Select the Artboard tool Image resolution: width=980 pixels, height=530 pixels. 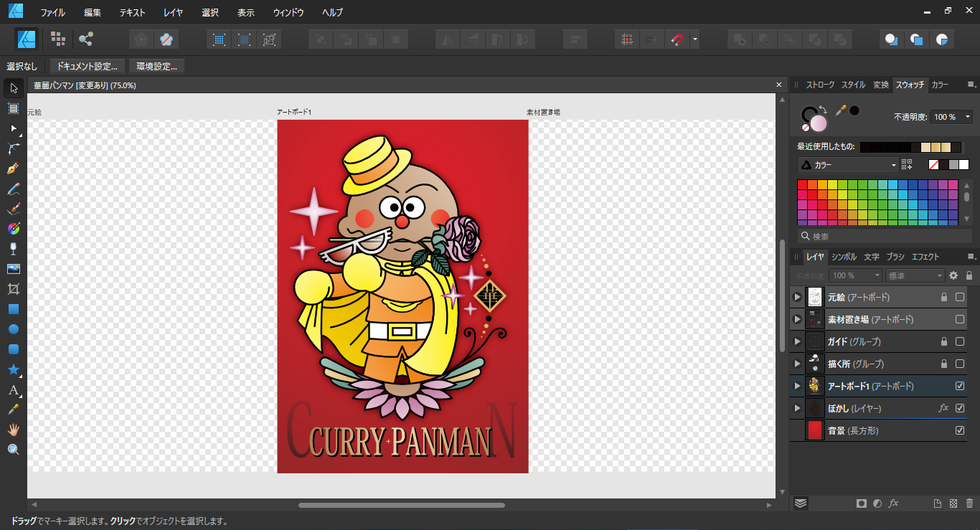pos(13,108)
